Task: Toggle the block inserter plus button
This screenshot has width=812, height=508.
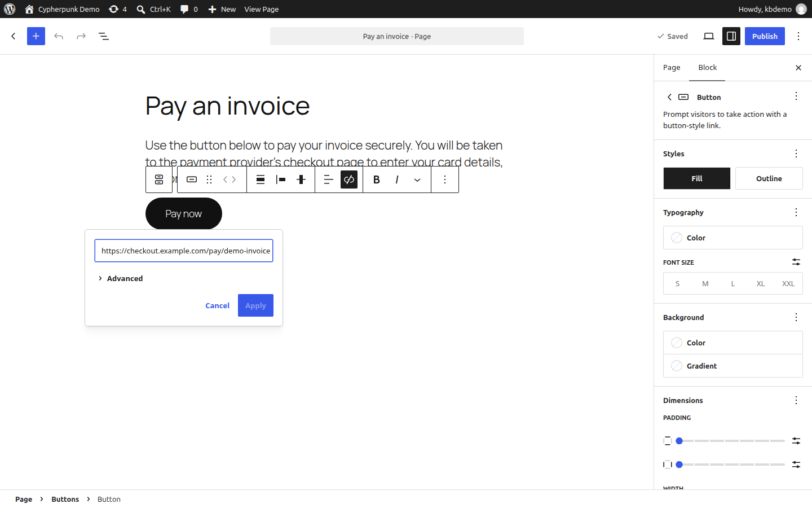Action: point(36,36)
